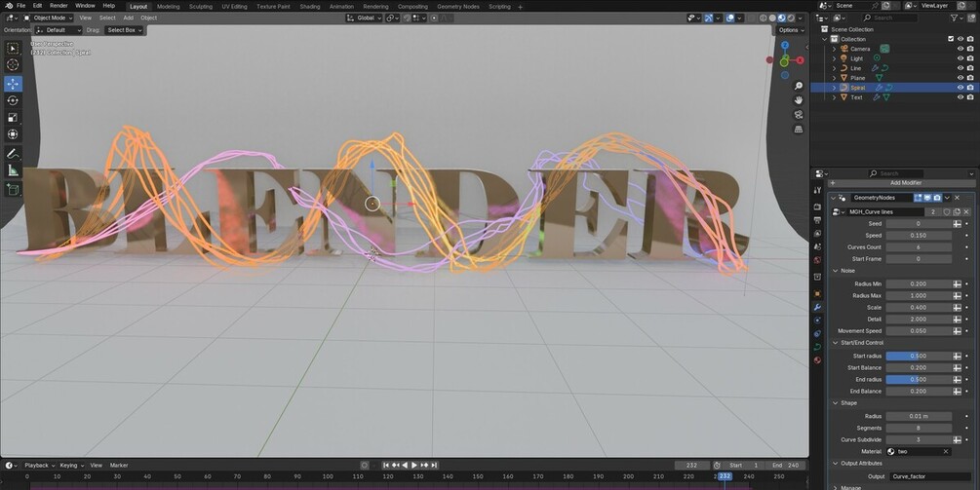Open the viewport Add menu

coord(128,19)
